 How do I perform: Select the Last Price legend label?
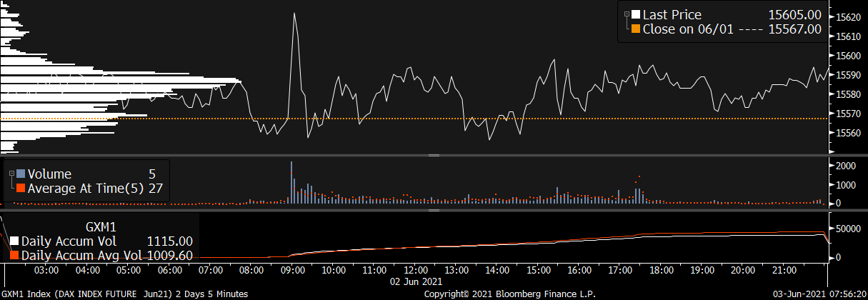coord(672,15)
